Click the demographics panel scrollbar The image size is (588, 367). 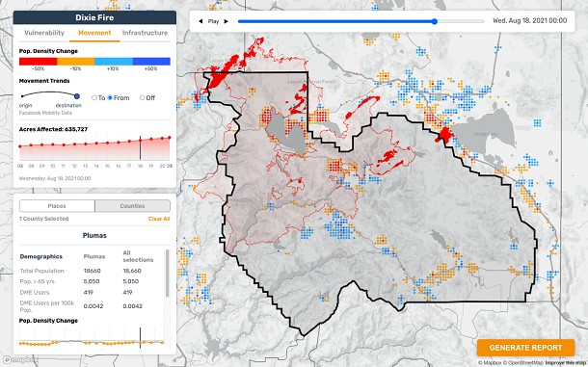pos(167,274)
